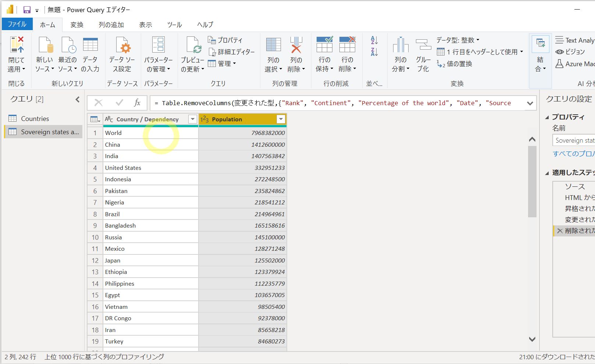Image resolution: width=595 pixels, height=364 pixels.
Task: Click Manage Parameters (パラメーターの管理) icon
Action: (158, 44)
